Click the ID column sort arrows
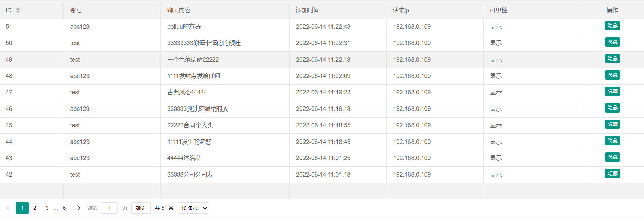Image resolution: width=644 pixels, height=220 pixels. point(18,10)
